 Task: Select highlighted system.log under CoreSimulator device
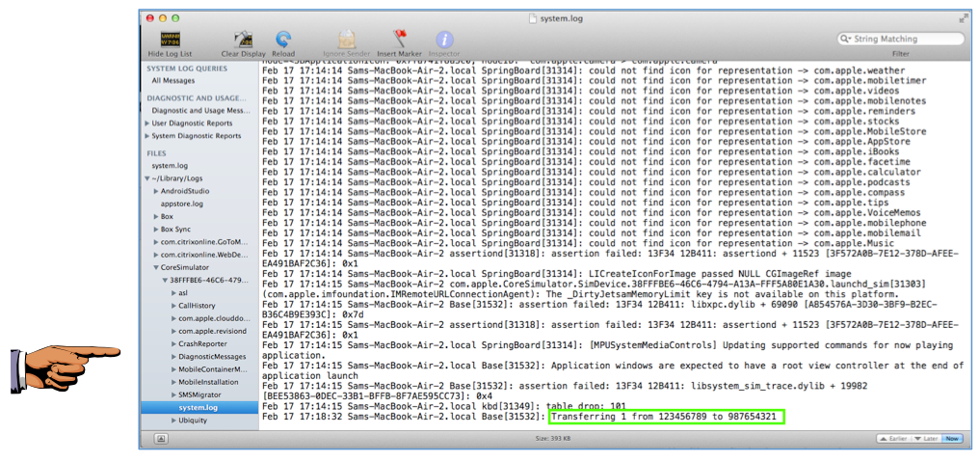click(x=199, y=408)
